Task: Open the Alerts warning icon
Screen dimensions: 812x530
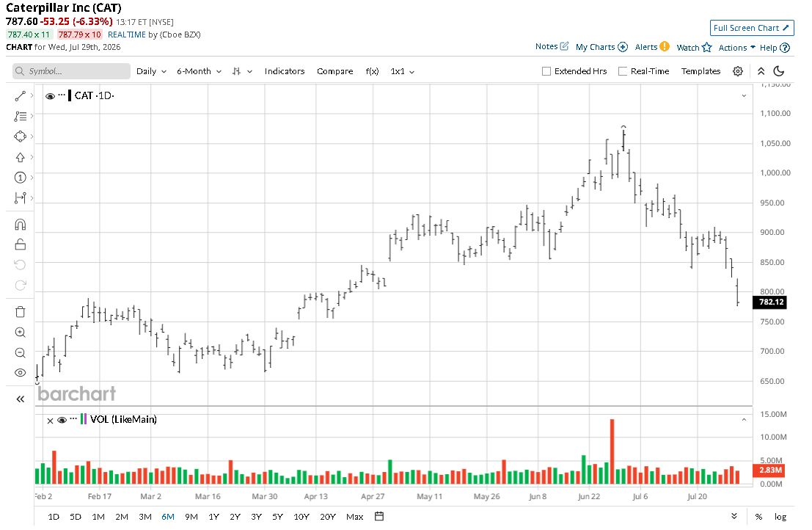Action: tap(665, 46)
